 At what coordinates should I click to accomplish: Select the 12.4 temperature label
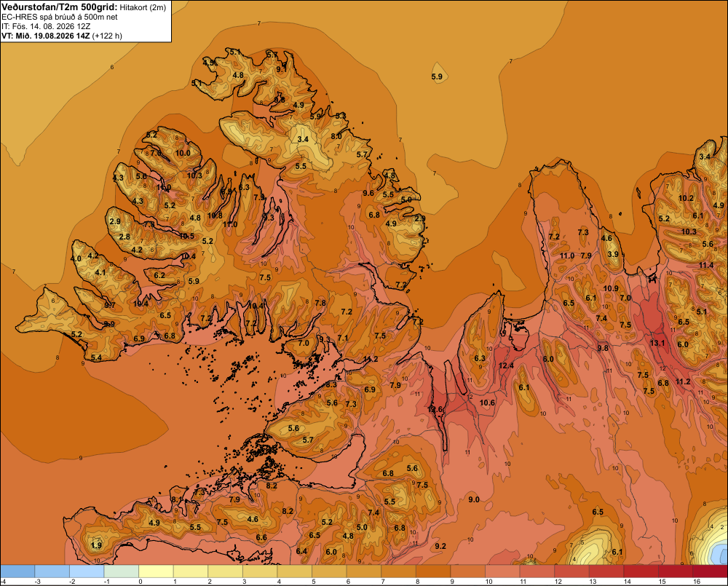[x=506, y=365]
